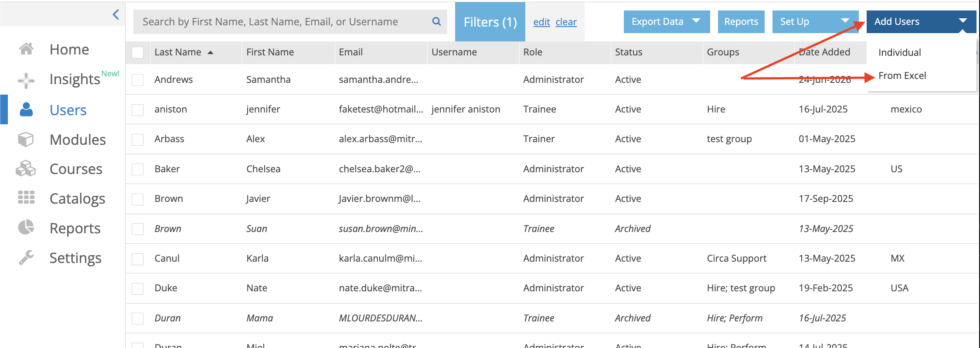Open Insights via its sparkle icon
Viewport: 980px width, 348px height.
click(x=26, y=80)
